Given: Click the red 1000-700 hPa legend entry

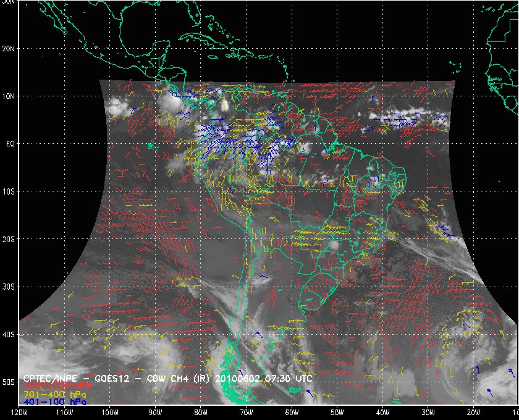Looking at the screenshot, I should 57,386.
